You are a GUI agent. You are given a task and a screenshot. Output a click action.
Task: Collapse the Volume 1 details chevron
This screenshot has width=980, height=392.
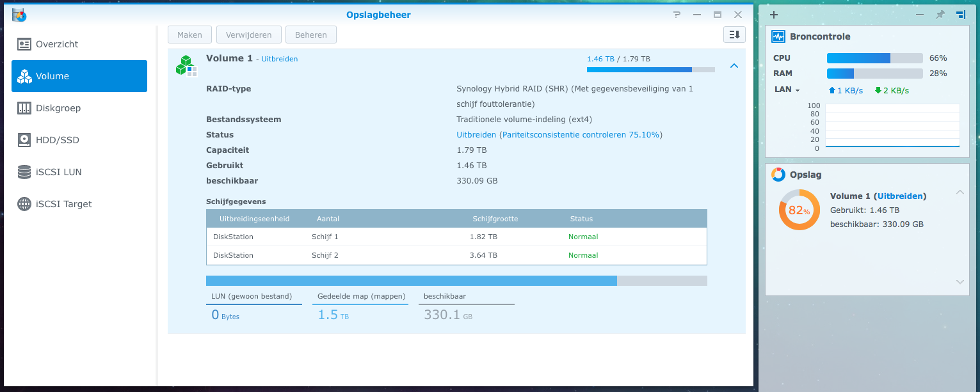pyautogui.click(x=734, y=66)
